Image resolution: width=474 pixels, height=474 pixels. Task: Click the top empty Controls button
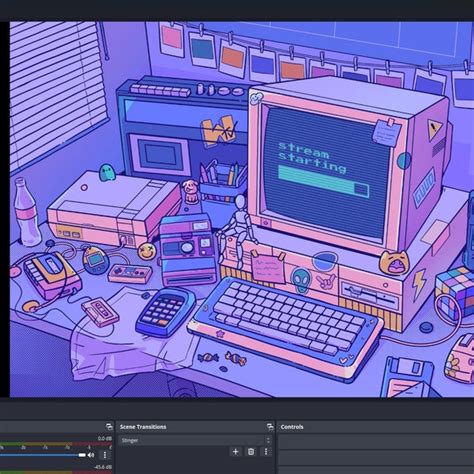376,441
